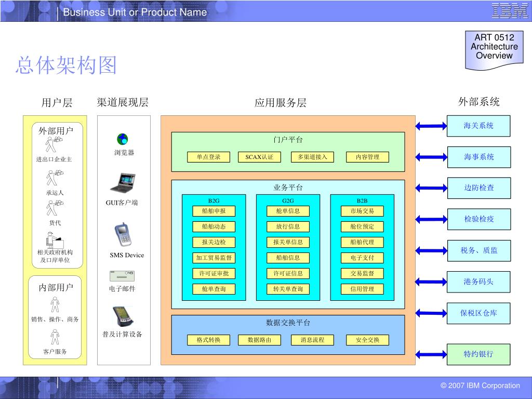
Task: Select the 承运人 person icon
Action: 54,178
